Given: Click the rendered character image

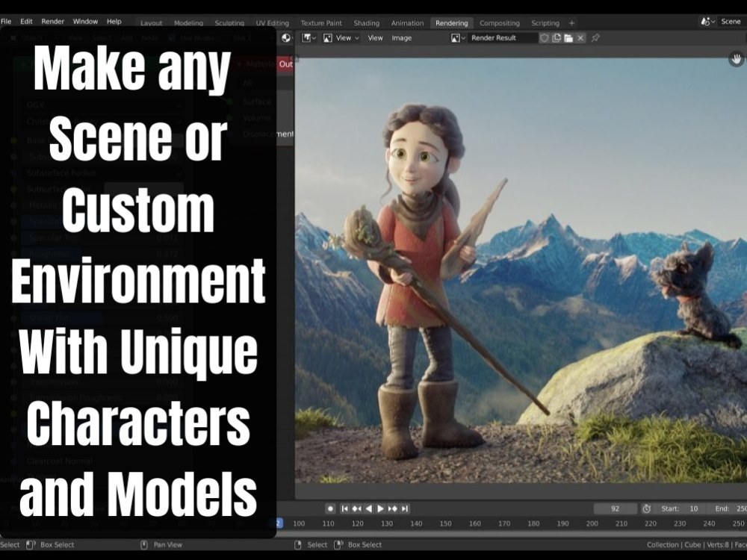Looking at the screenshot, I should [521, 270].
